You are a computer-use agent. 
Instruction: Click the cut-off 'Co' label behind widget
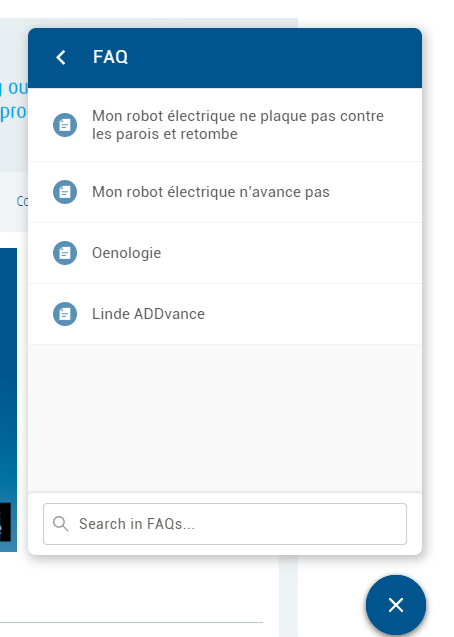coord(22,201)
